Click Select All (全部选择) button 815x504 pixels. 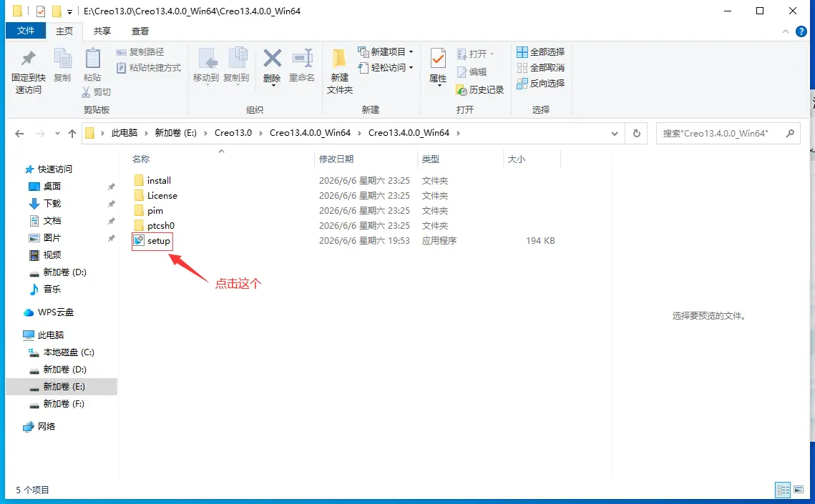(x=540, y=52)
